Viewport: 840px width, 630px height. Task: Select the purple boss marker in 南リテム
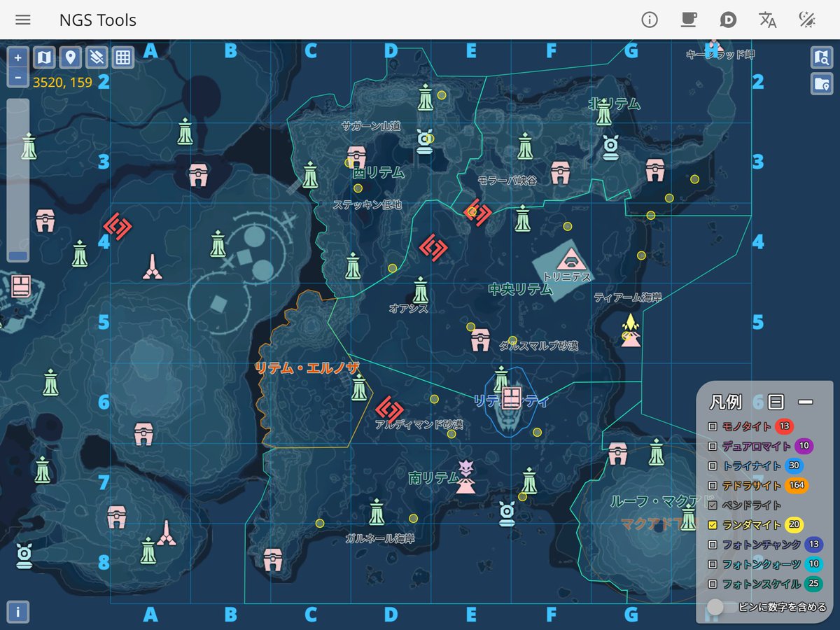point(465,477)
